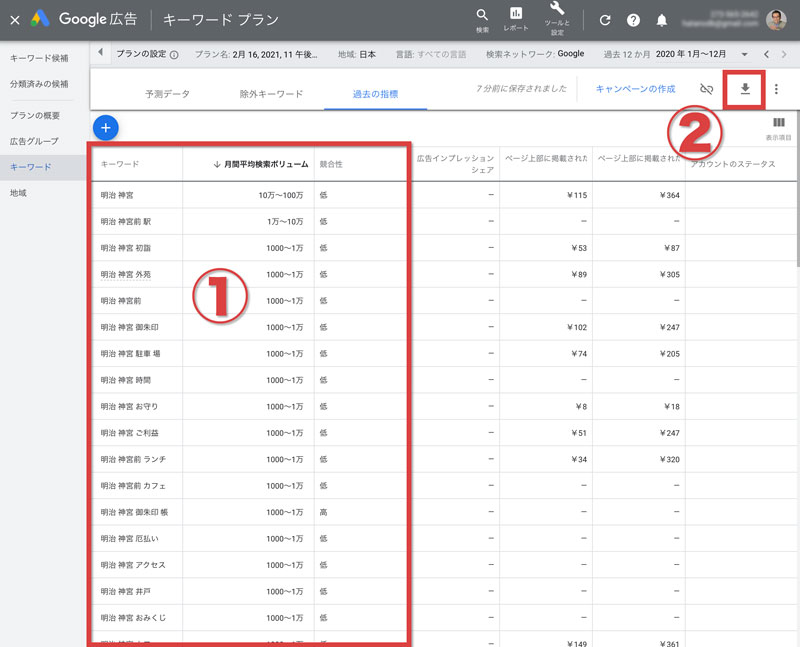Edit the プラン名 plan name setting
Viewport: 800px width, 647px height.
[x=256, y=55]
